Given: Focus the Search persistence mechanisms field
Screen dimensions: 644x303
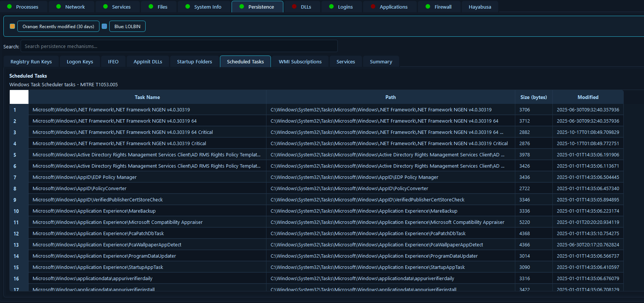Looking at the screenshot, I should [179, 46].
